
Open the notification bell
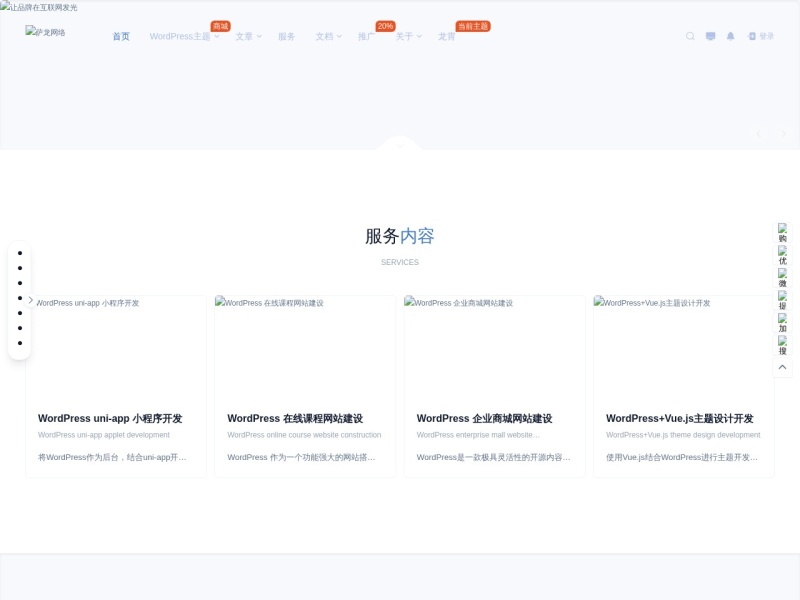point(731,36)
